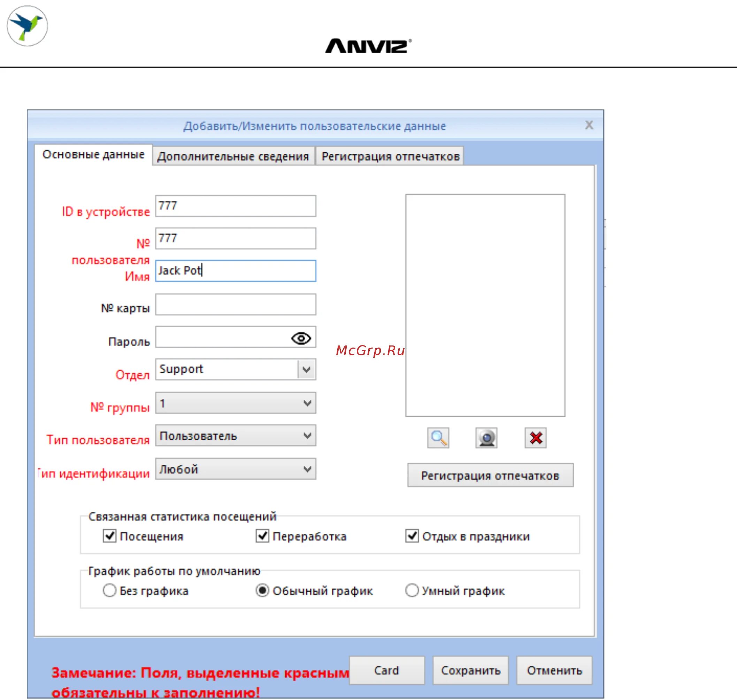Viewport: 737px width, 700px height.
Task: Click into the № карты field
Action: (235, 304)
